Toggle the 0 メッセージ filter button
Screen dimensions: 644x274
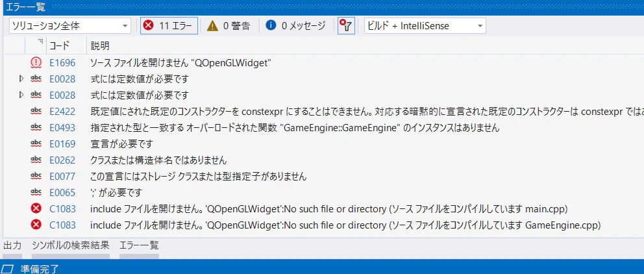click(295, 26)
